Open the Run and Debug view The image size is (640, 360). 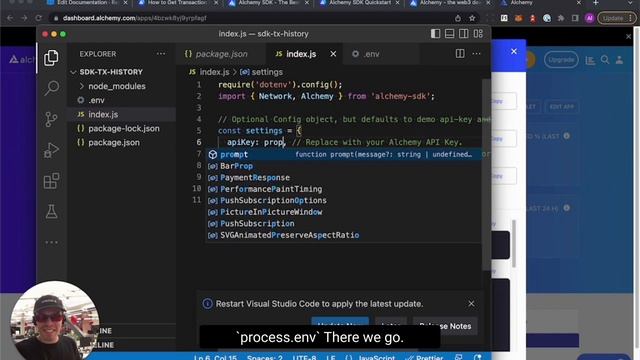point(51,150)
